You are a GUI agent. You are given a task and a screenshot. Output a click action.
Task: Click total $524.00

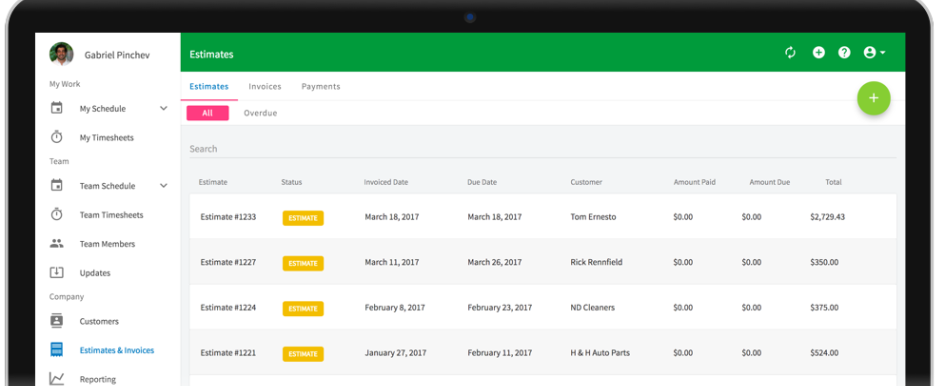coord(824,352)
